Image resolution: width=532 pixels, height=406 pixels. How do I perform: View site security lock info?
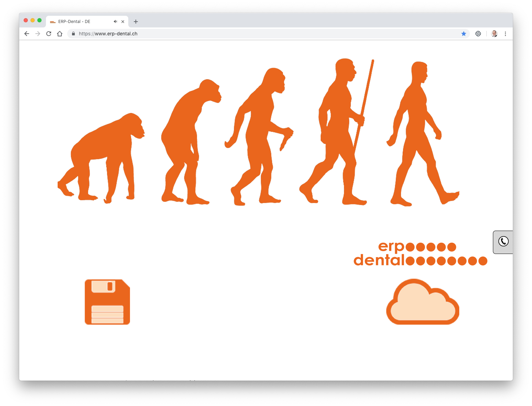tap(73, 34)
